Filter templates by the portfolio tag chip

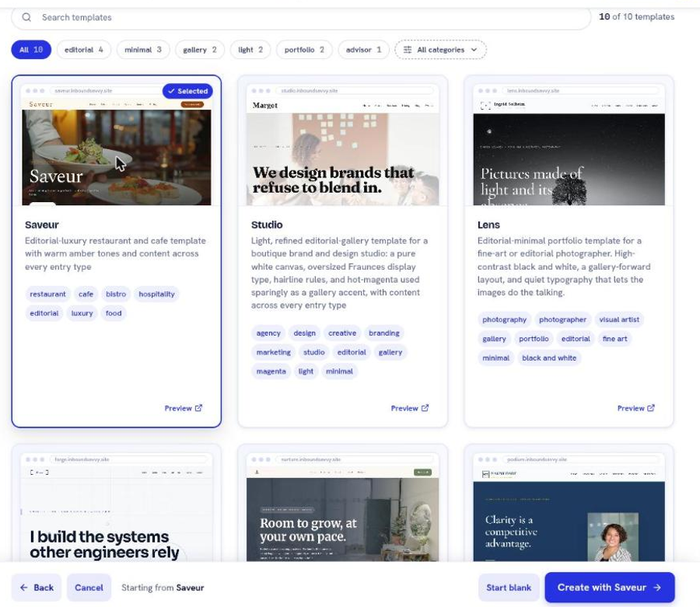(x=304, y=50)
